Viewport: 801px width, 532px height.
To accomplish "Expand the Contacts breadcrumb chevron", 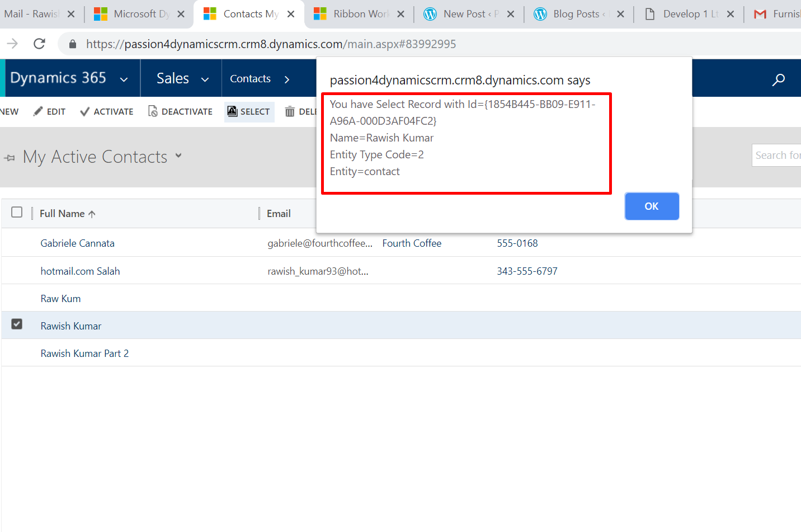I will click(287, 79).
